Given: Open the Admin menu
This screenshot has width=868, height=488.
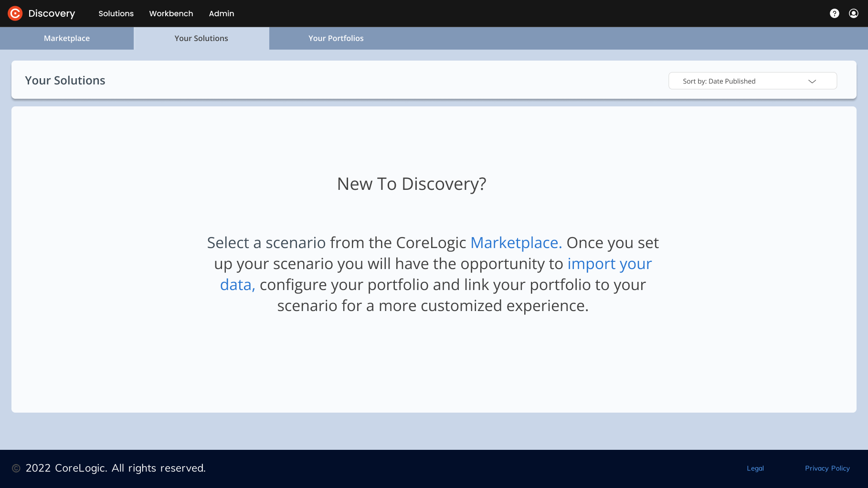Looking at the screenshot, I should pyautogui.click(x=222, y=13).
